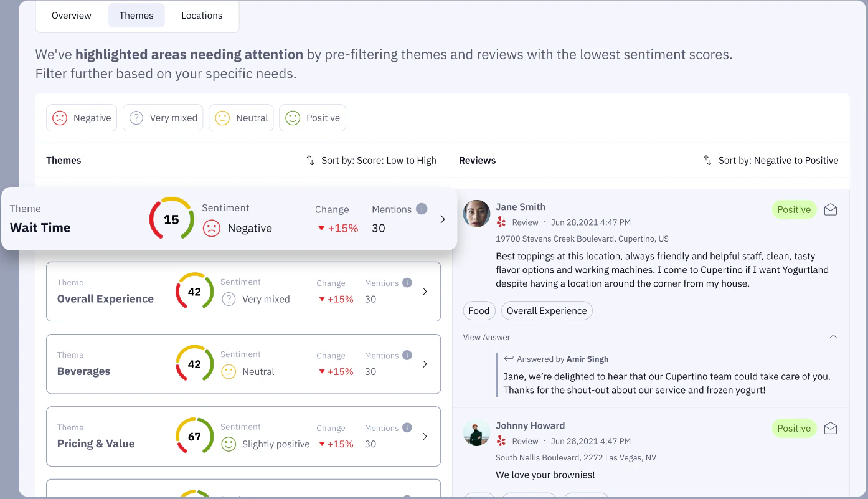Open the Locations tab

coord(202,16)
